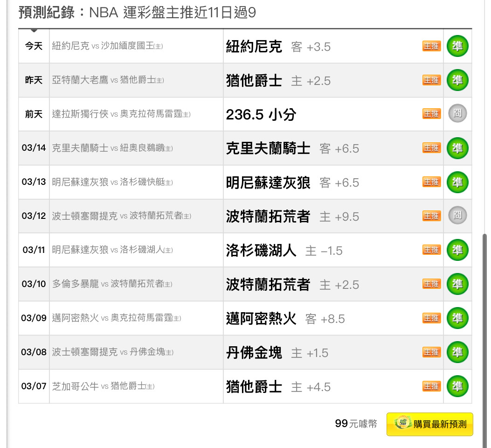Open matchup 明尼蘇達灰狼 vs 洛杉磯快艇
Screen dimensions: 491x448
click(112, 182)
